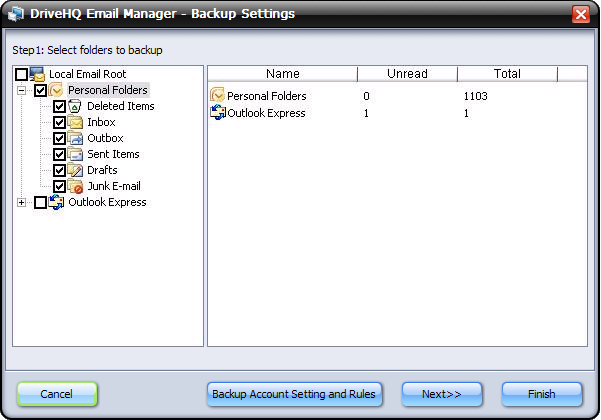601x420 pixels.
Task: Select the Personal Folders label in tree
Action: coord(107,90)
